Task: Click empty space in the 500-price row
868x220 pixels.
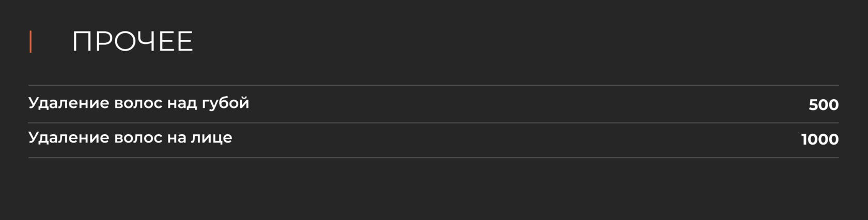Action: (517, 104)
